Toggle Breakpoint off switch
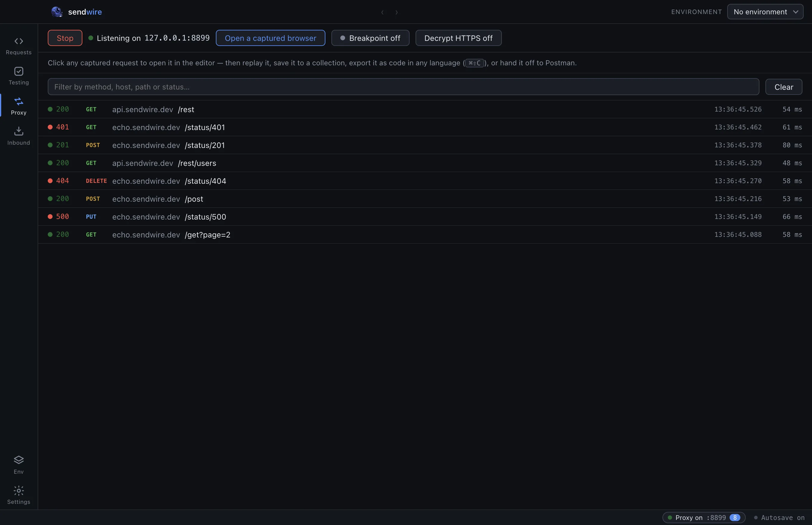 pyautogui.click(x=370, y=38)
